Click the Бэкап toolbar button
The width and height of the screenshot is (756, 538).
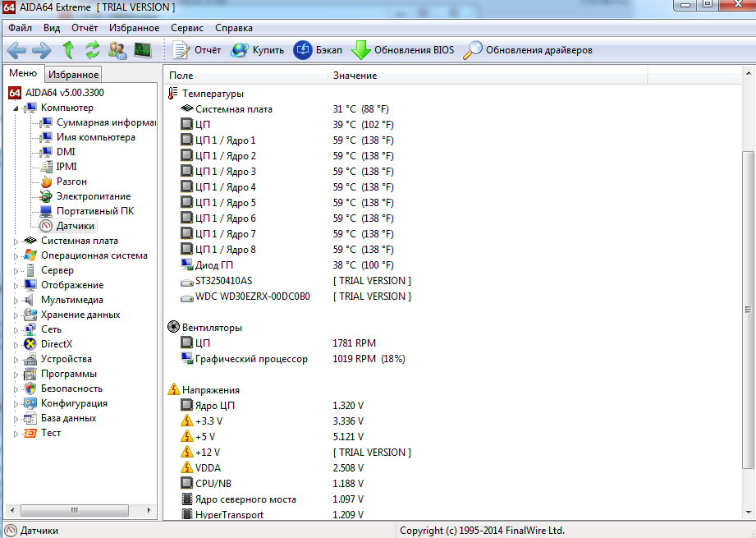coord(318,50)
